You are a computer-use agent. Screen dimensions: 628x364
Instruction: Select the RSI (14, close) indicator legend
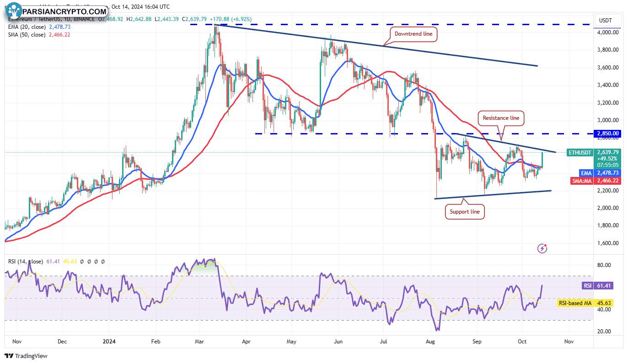point(26,262)
